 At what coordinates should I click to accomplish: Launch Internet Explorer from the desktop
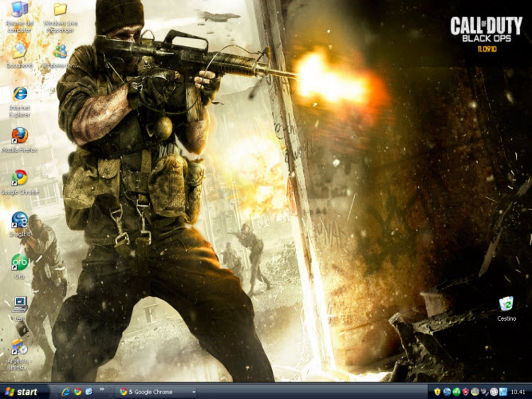pos(20,94)
